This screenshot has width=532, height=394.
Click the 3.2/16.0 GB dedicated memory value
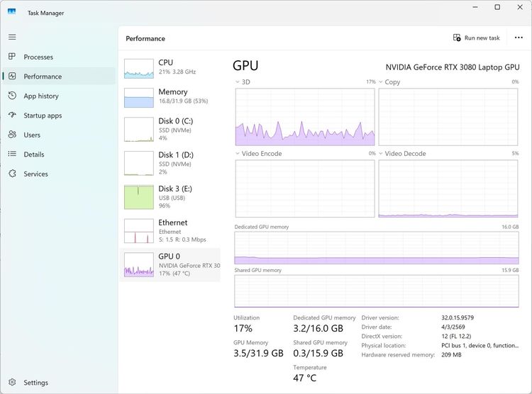[318, 328]
